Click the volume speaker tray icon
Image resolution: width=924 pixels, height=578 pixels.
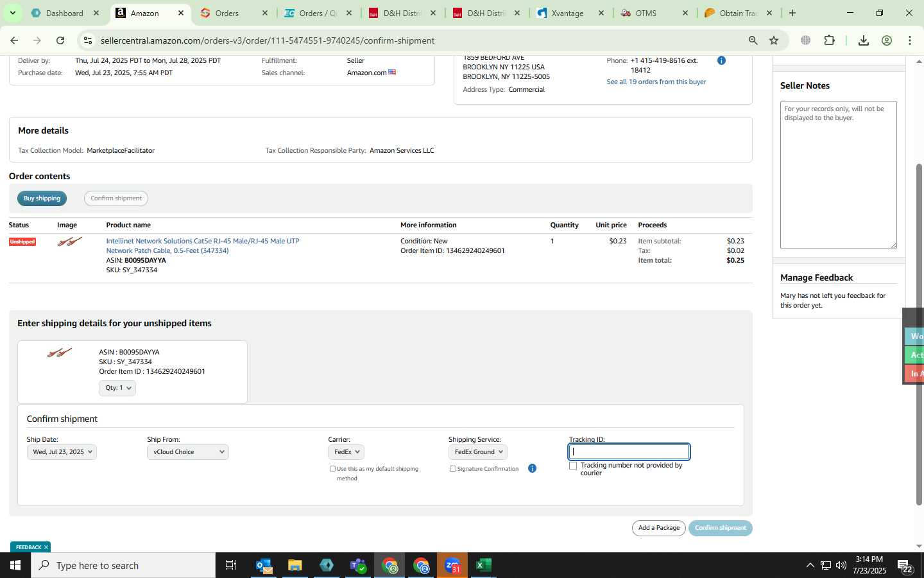tap(841, 565)
